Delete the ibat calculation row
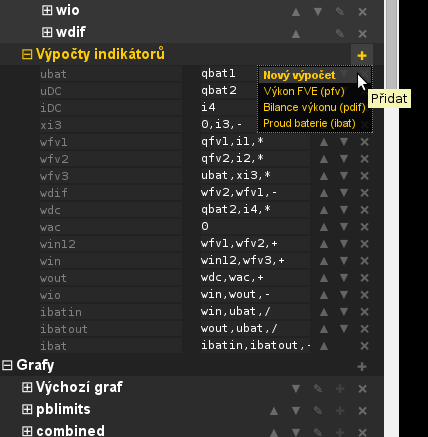 pos(365,346)
